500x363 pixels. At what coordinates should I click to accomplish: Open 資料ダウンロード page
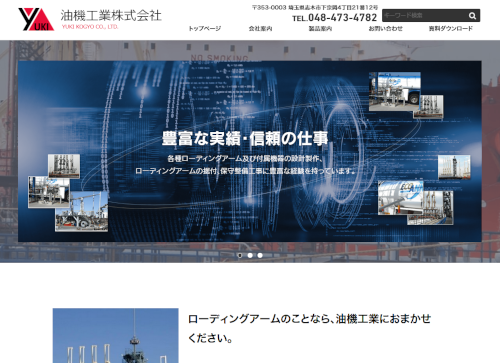point(451,29)
